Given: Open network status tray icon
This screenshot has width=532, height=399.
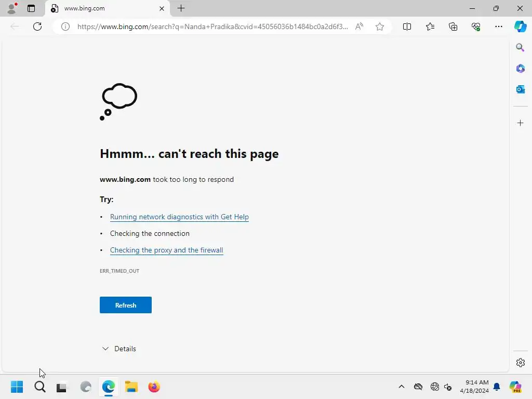Looking at the screenshot, I should pos(435,387).
